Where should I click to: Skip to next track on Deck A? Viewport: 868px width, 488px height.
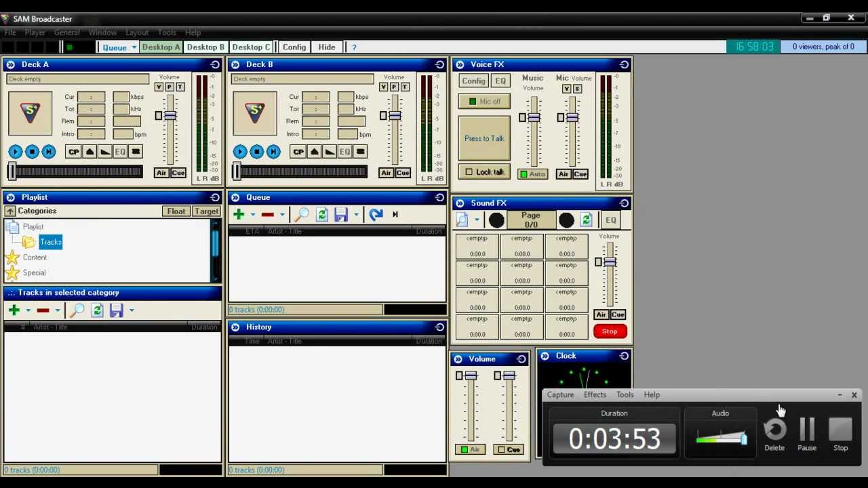pos(48,152)
